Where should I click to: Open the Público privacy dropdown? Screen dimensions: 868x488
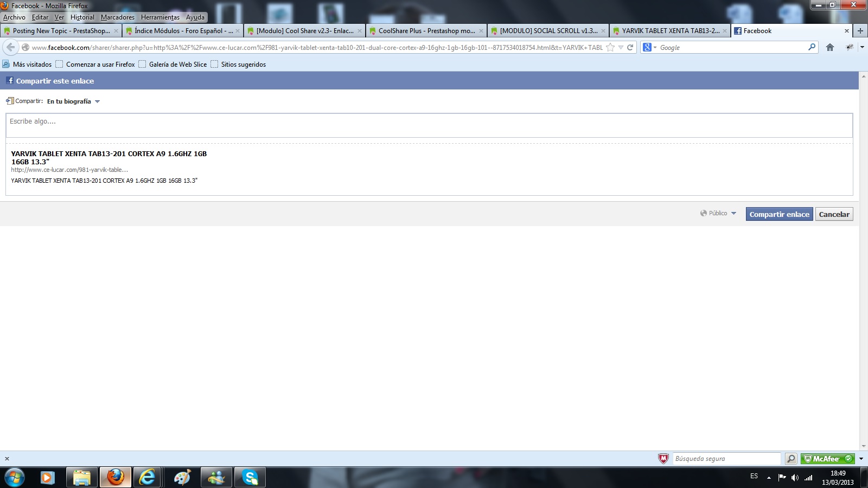tap(718, 213)
